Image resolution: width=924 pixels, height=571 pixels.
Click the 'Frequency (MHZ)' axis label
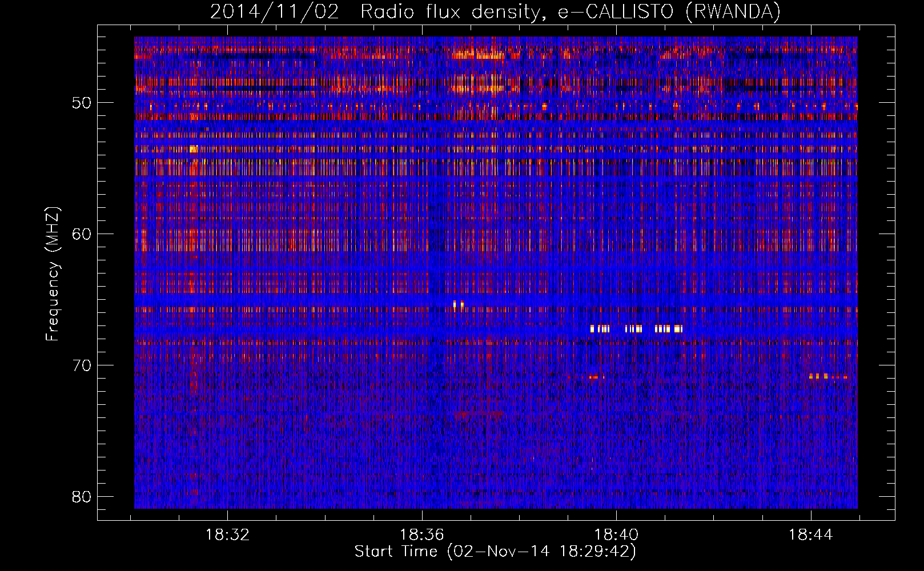pos(53,274)
